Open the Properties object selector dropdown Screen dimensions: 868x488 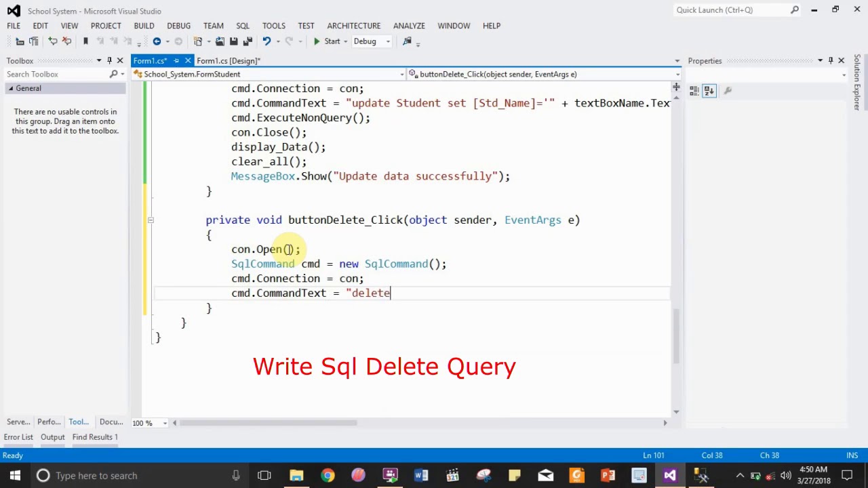coord(844,75)
